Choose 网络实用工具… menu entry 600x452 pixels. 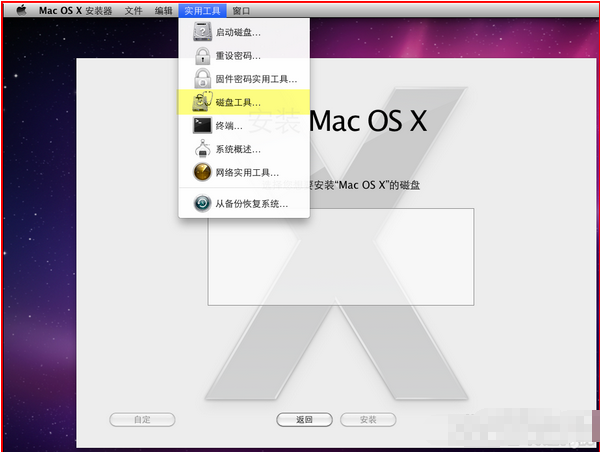point(244,172)
